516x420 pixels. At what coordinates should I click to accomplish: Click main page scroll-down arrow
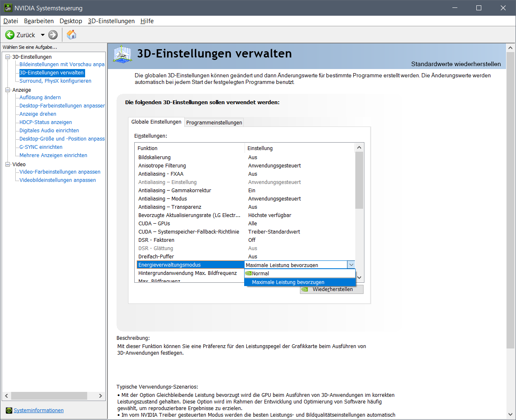pos(511,414)
